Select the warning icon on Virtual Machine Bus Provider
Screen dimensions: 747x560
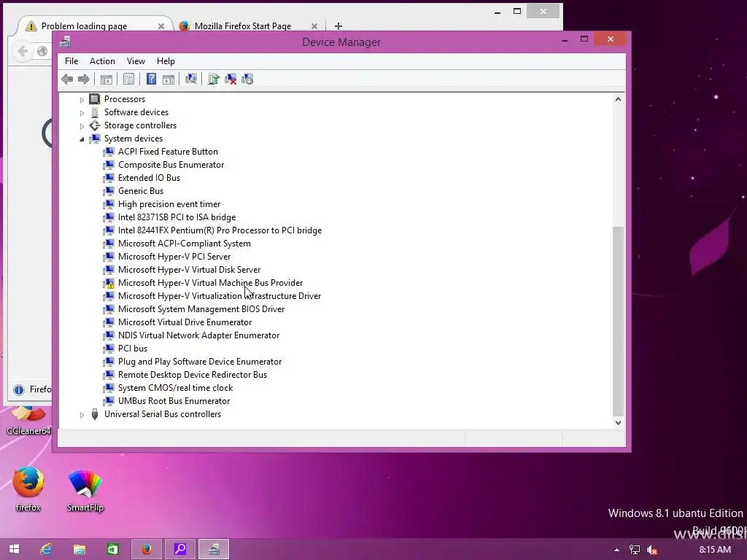click(109, 283)
